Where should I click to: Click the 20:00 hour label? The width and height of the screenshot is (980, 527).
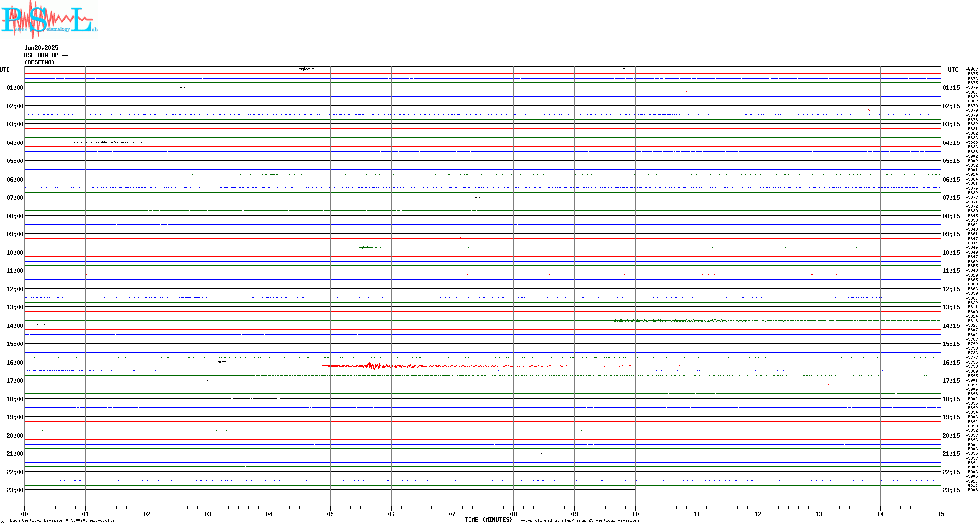tap(15, 436)
